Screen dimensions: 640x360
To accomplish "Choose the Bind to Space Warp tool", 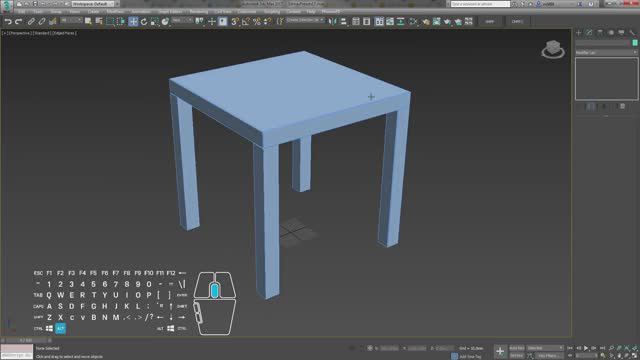I will (x=52, y=21).
